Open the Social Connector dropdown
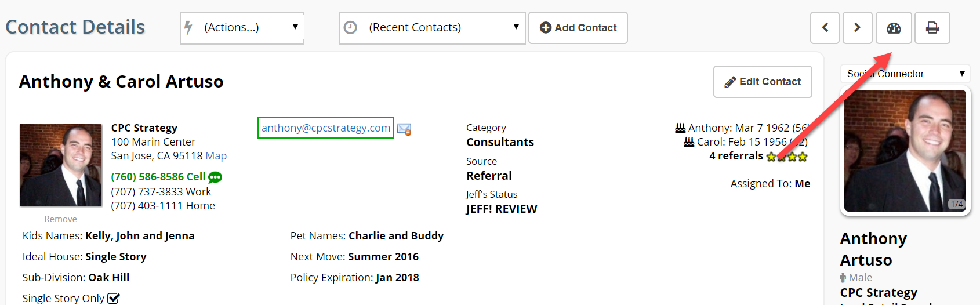This screenshot has width=980, height=305. point(905,74)
